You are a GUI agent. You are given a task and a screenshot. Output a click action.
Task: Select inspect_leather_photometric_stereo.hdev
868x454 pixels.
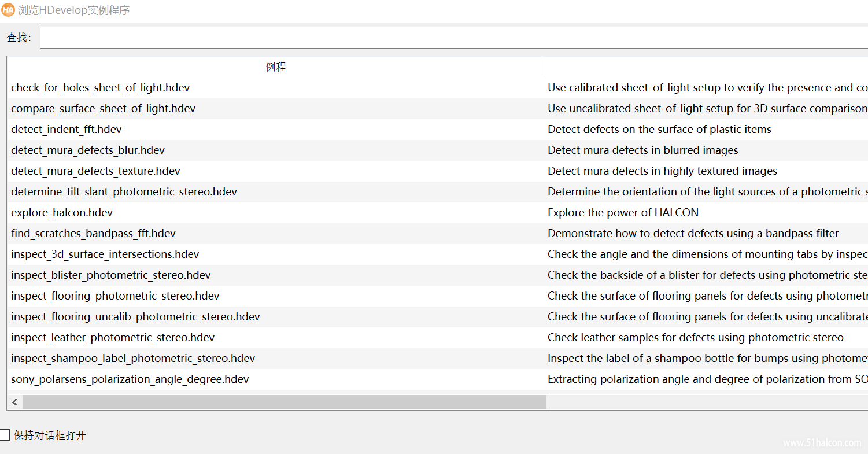pyautogui.click(x=113, y=338)
